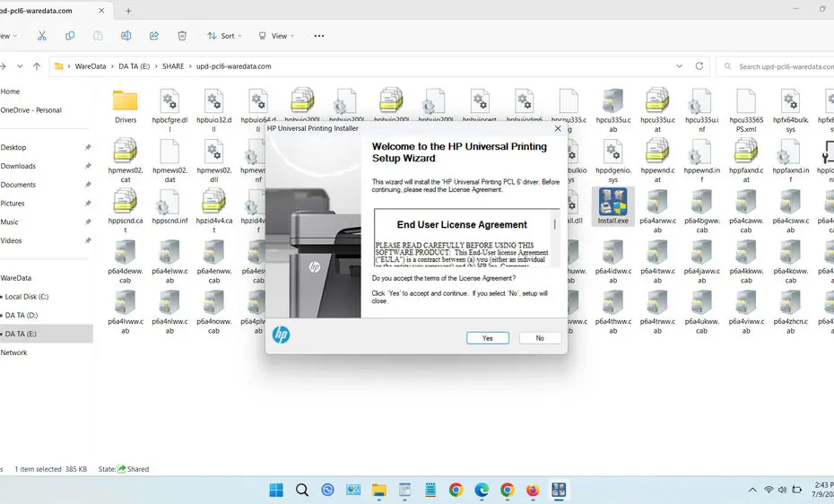Screen dimensions: 834x504
Task: Open new tab with plus button
Action: pyautogui.click(x=128, y=11)
